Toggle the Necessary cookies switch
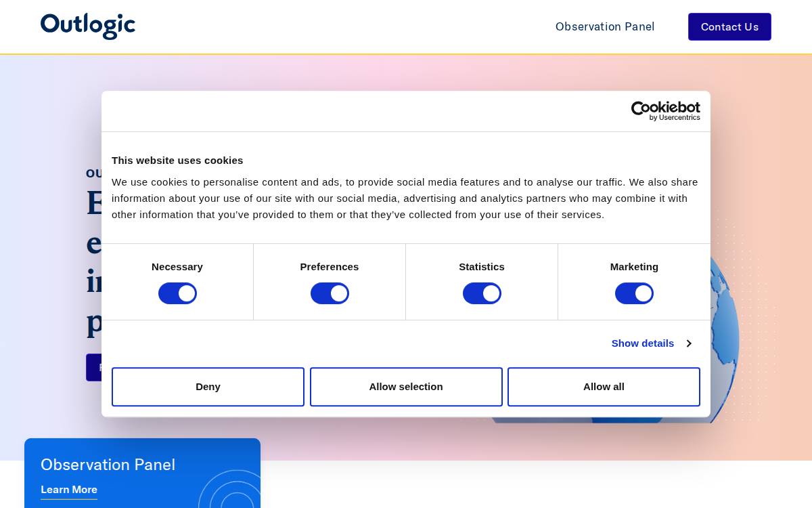This screenshot has height=508, width=812. pos(177,293)
